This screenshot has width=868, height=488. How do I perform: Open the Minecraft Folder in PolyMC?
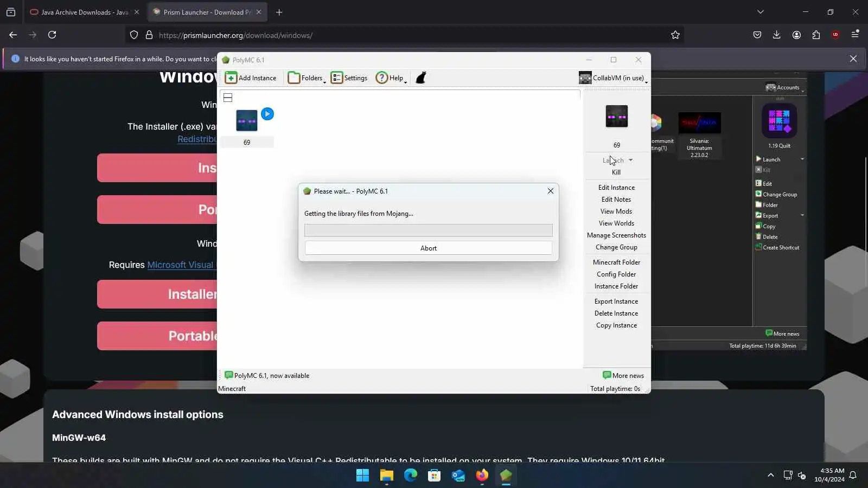(616, 262)
